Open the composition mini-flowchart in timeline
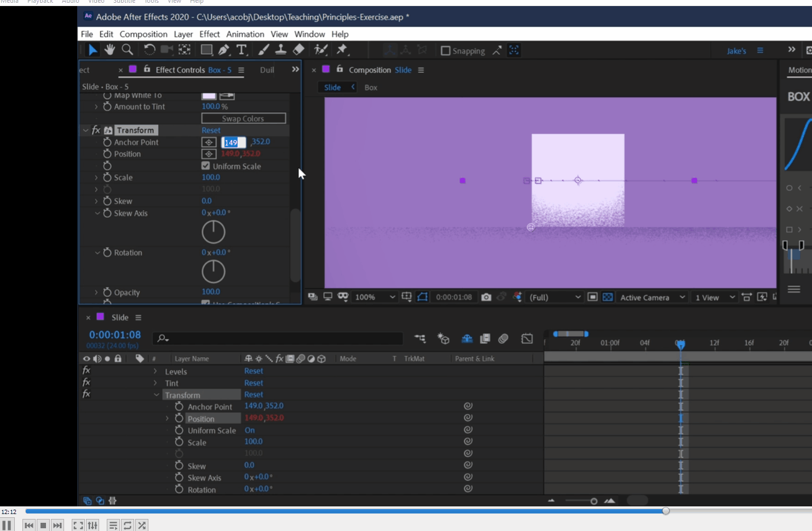 pyautogui.click(x=420, y=339)
